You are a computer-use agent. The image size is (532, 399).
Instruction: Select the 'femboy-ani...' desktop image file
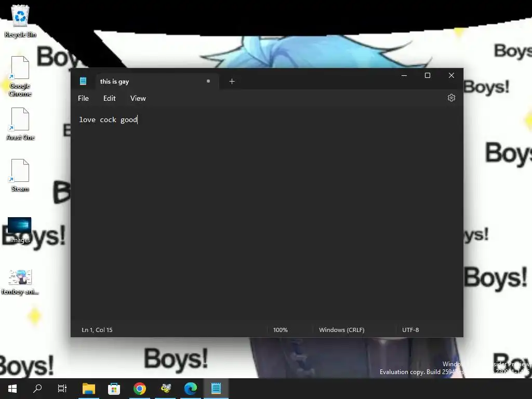(x=20, y=282)
